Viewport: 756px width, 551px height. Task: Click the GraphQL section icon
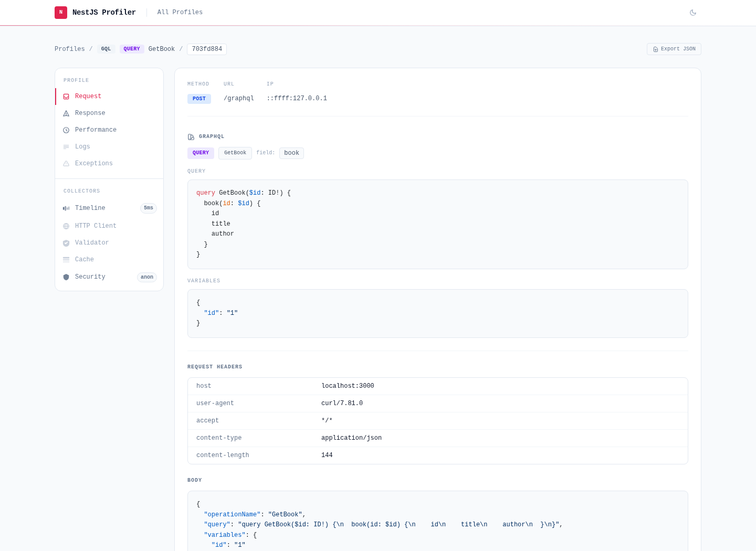(x=191, y=137)
